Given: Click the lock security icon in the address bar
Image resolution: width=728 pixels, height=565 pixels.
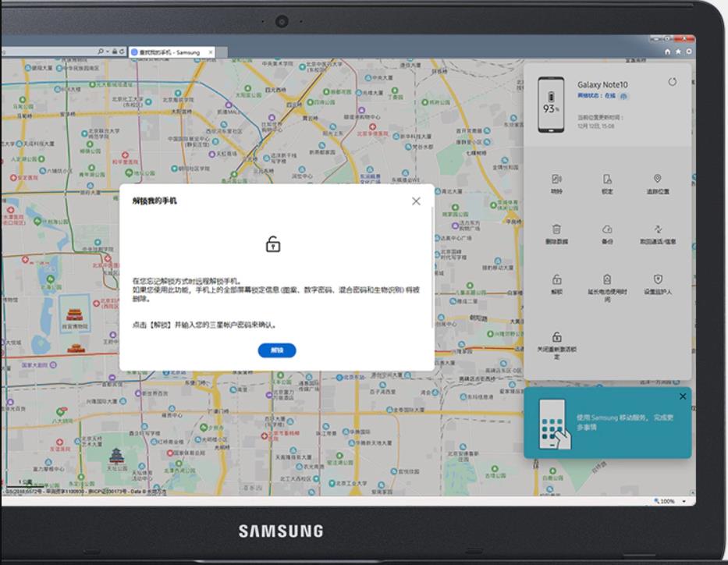Looking at the screenshot, I should (114, 52).
